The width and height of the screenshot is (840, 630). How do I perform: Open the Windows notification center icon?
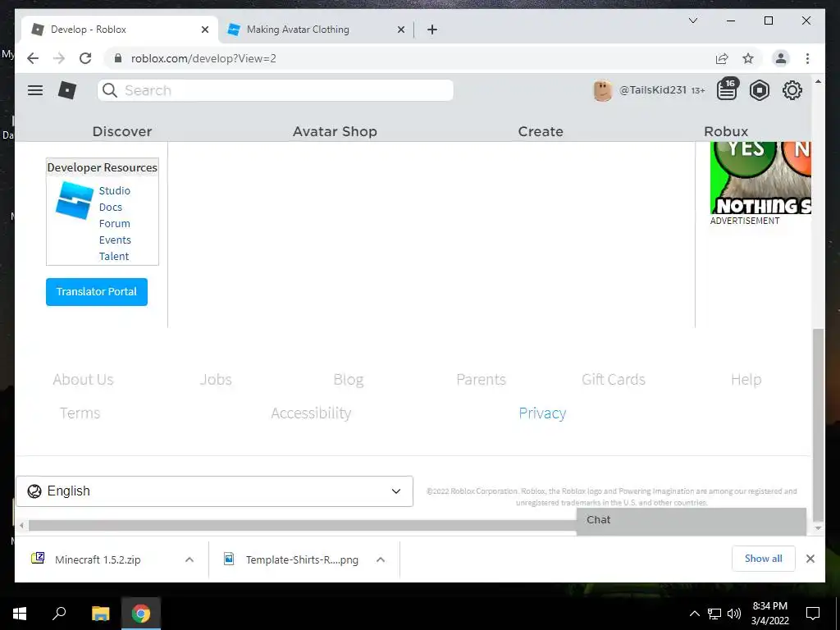pos(813,614)
